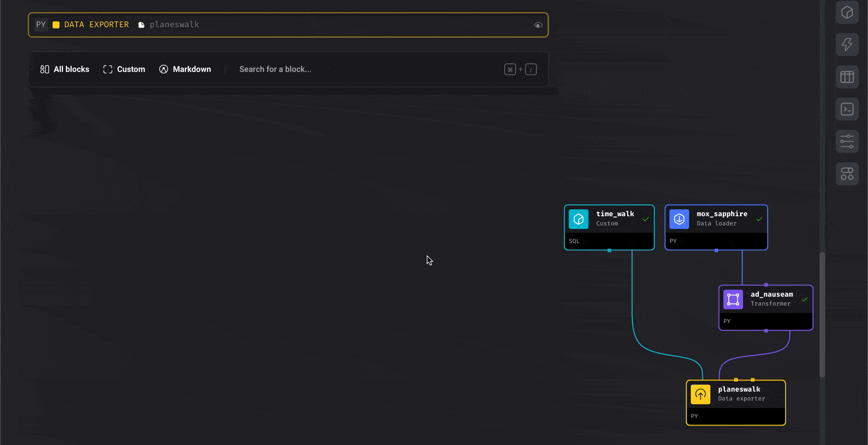Screen dimensions: 868x445
Task: Select the planeswalk node title in graph
Action: (x=739, y=389)
